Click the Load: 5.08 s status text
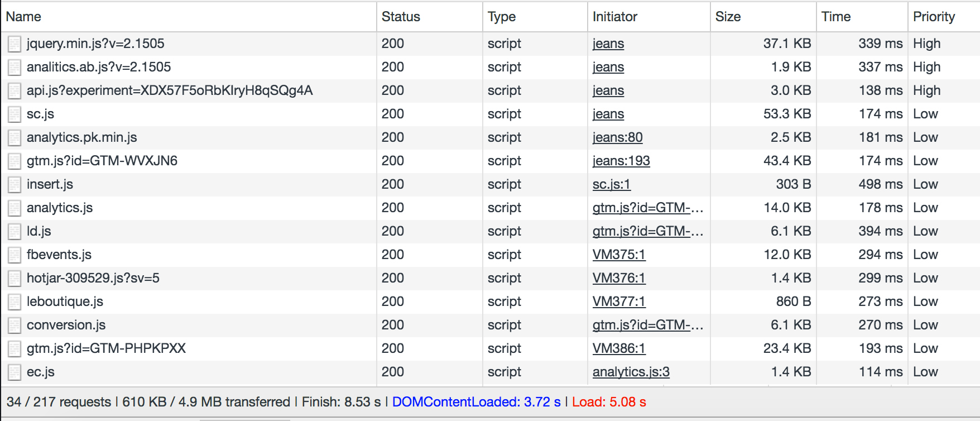980x421 pixels. tap(609, 402)
